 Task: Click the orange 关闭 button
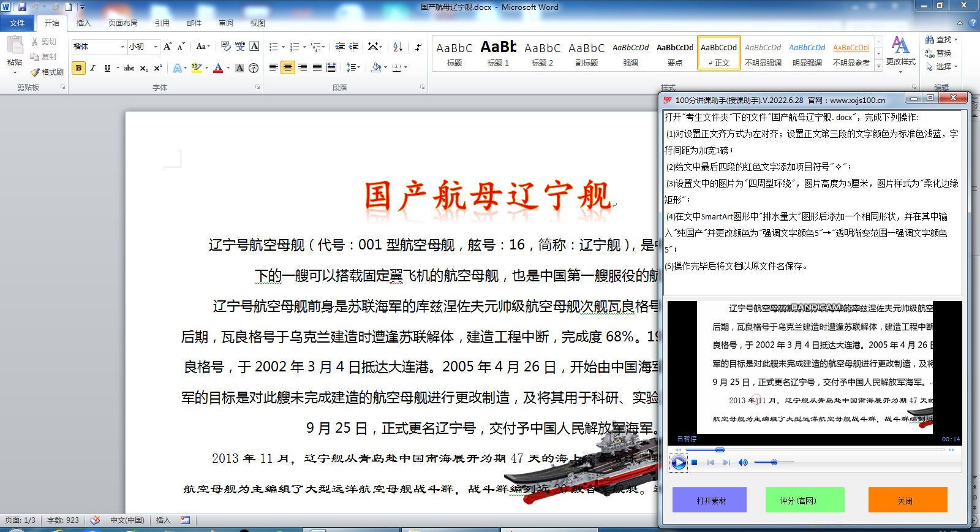tap(908, 500)
